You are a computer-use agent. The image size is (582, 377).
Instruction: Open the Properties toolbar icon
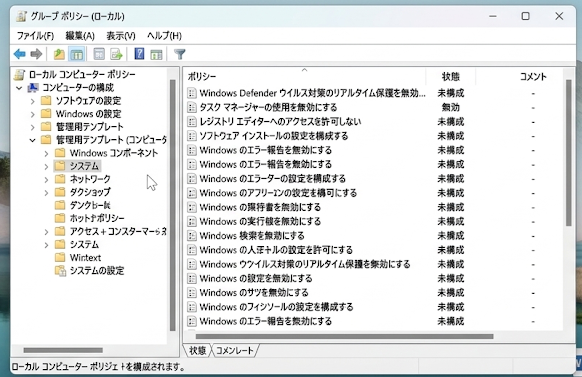tap(99, 54)
